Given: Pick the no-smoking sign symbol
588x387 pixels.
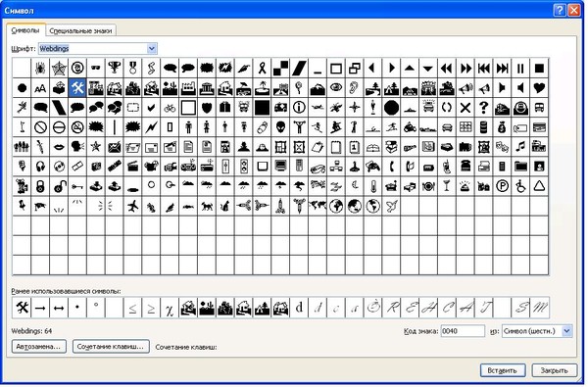Looking at the screenshot, I should [x=77, y=127].
